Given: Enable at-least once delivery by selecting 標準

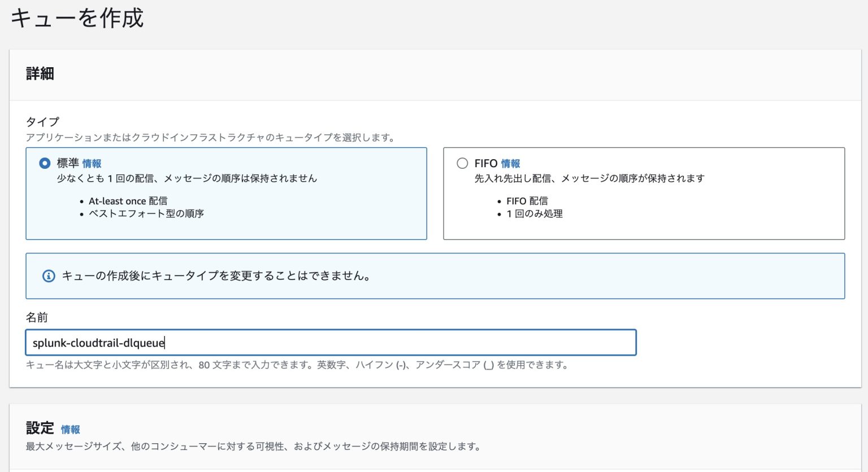Looking at the screenshot, I should click(44, 163).
